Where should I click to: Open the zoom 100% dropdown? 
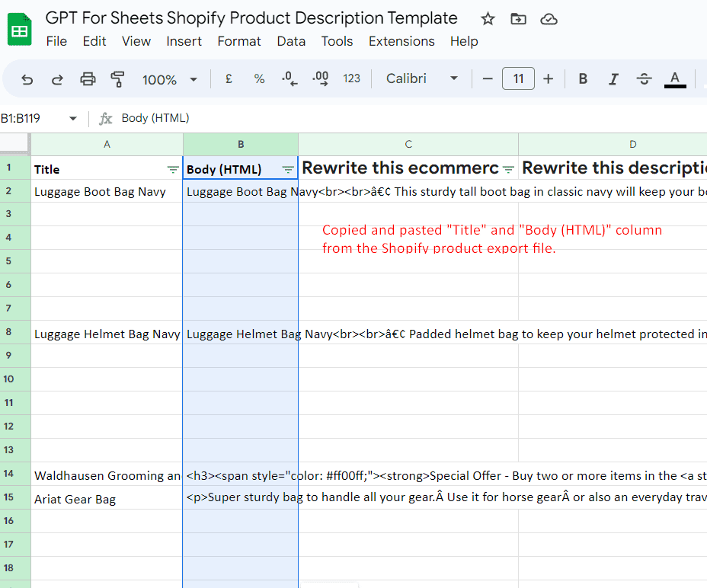[170, 79]
